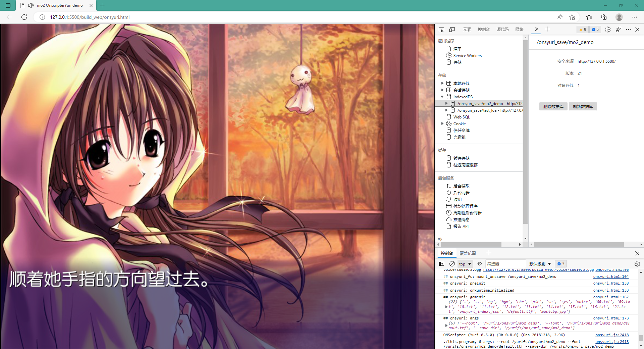Close the DevTools panel
Viewport: 644px width, 349px height.
pyautogui.click(x=637, y=30)
